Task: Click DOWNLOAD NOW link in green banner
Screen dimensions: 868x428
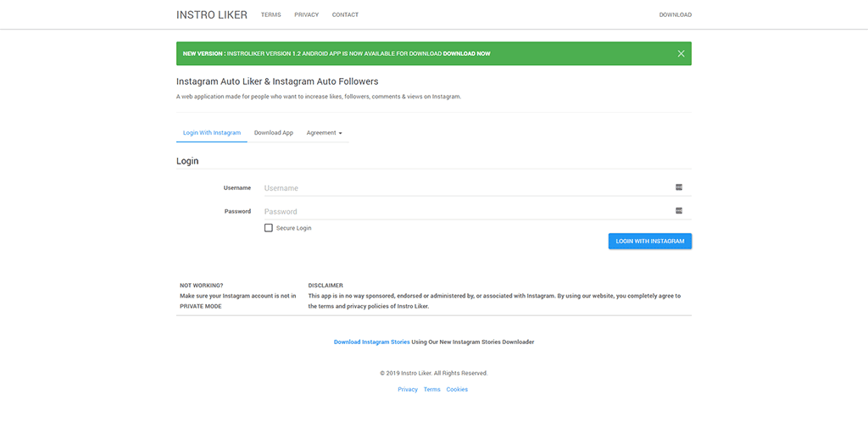Action: coord(467,53)
